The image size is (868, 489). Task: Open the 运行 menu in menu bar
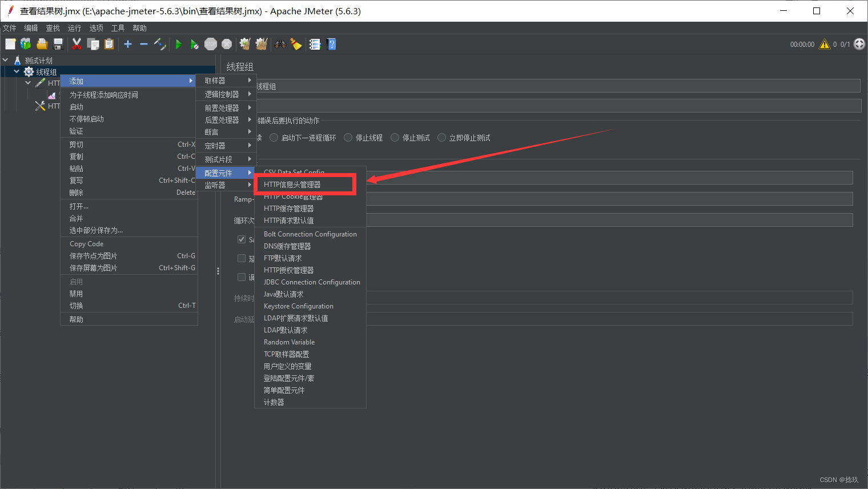pos(74,28)
